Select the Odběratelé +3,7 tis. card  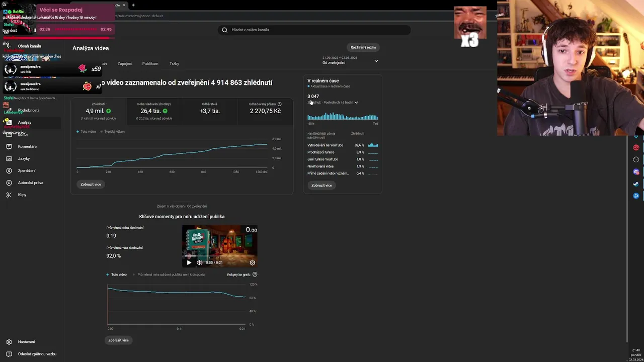209,111
